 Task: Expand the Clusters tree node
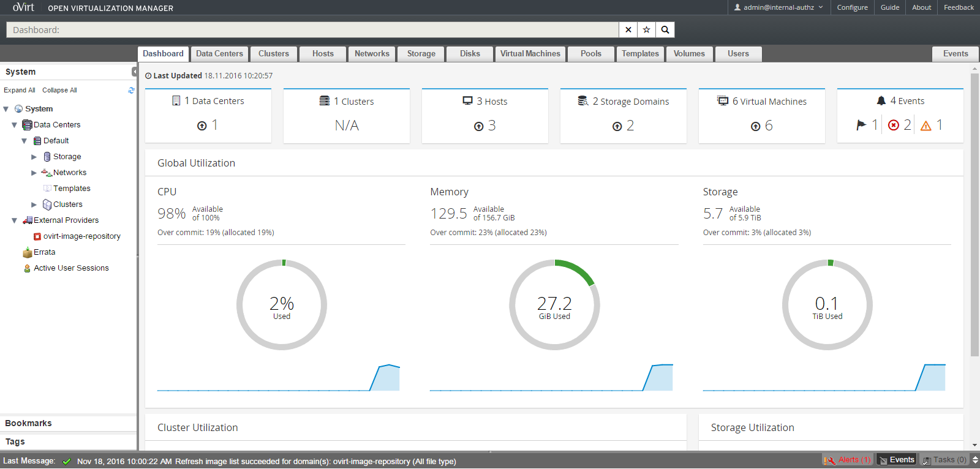click(34, 204)
